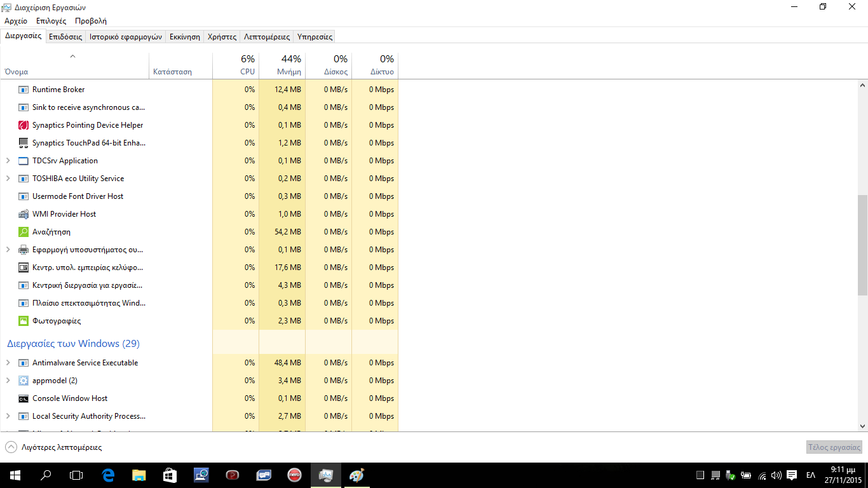Click the TDCSrv Application icon

point(24,161)
